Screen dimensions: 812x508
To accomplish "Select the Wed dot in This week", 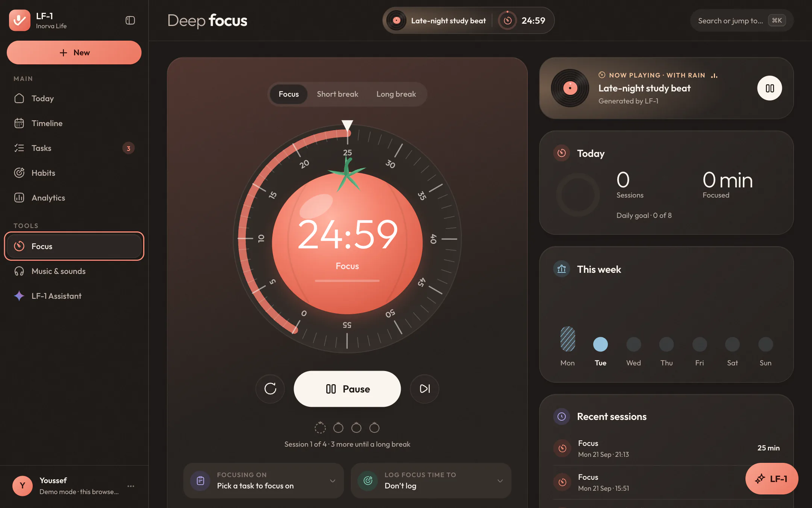I will [633, 344].
